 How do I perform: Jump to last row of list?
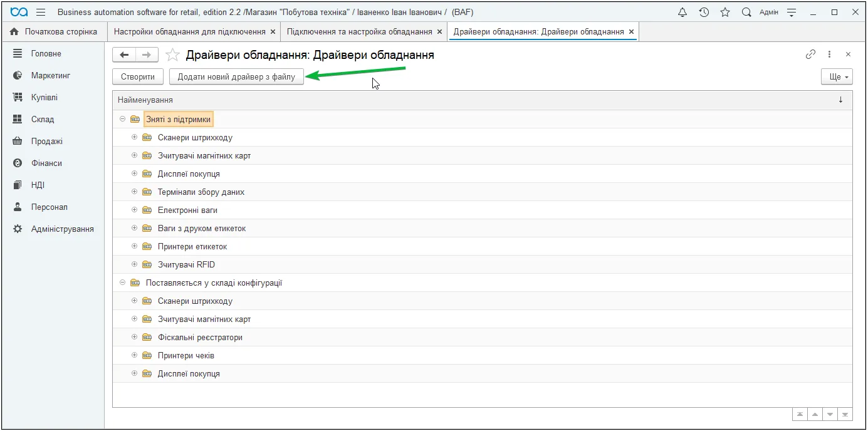pos(845,414)
